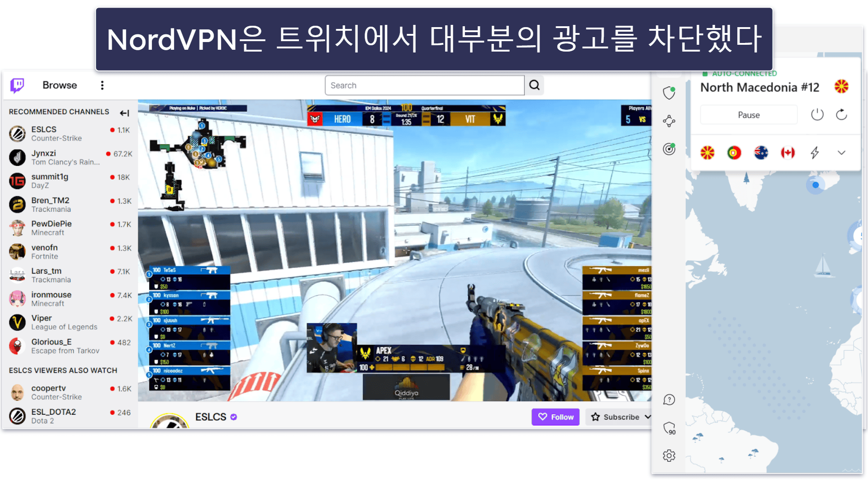Click the ESLCS stream video player
This screenshot has height=488, width=868.
(x=394, y=250)
